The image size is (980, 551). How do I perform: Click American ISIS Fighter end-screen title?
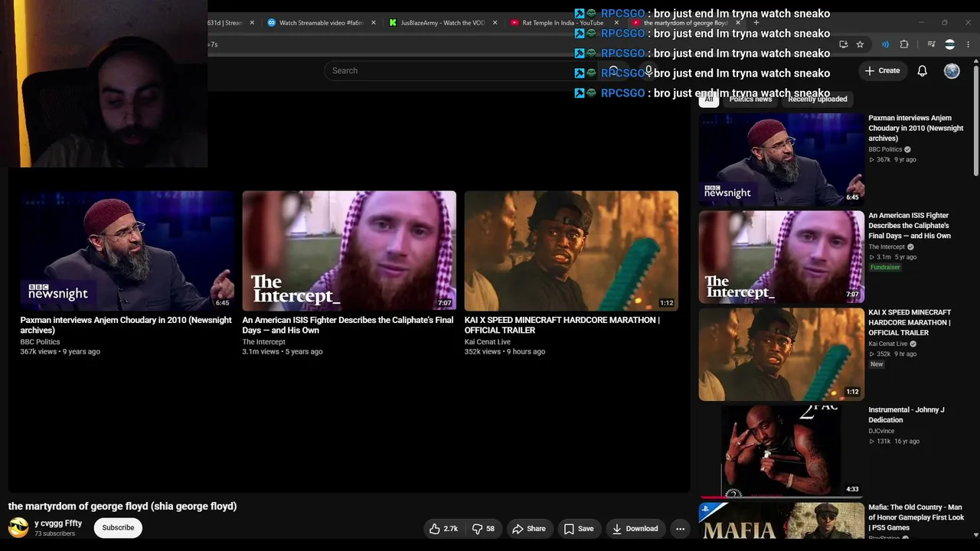coord(348,325)
